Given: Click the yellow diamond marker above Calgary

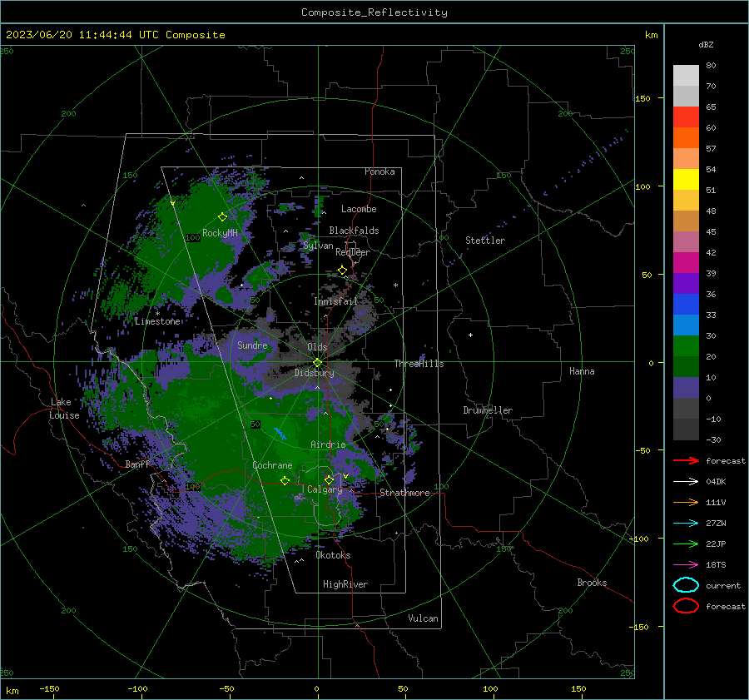Looking at the screenshot, I should pyautogui.click(x=329, y=479).
